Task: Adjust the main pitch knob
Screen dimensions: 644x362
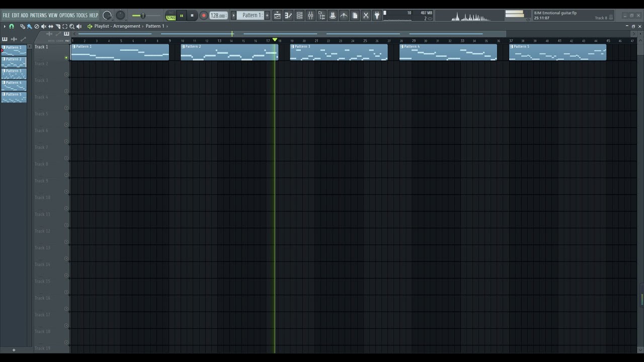Action: [x=120, y=16]
